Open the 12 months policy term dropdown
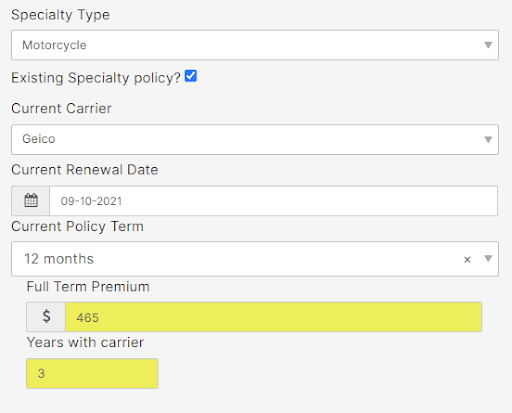Screen dimensions: 512x413 coord(255,259)
